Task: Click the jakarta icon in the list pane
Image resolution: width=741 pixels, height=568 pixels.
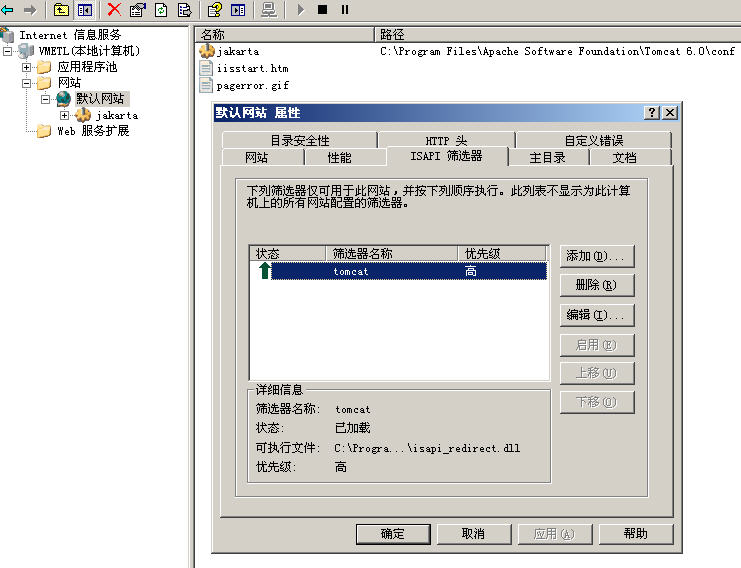Action: [207, 51]
